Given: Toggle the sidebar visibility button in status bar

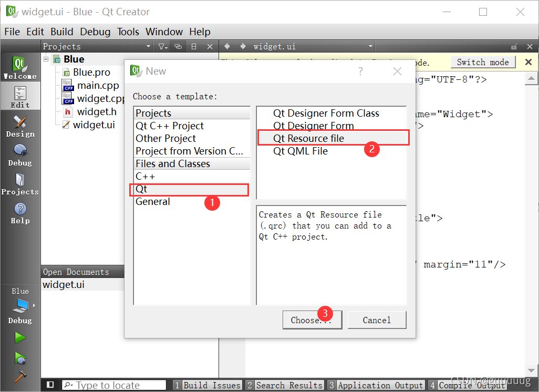Looking at the screenshot, I should pos(50,385).
